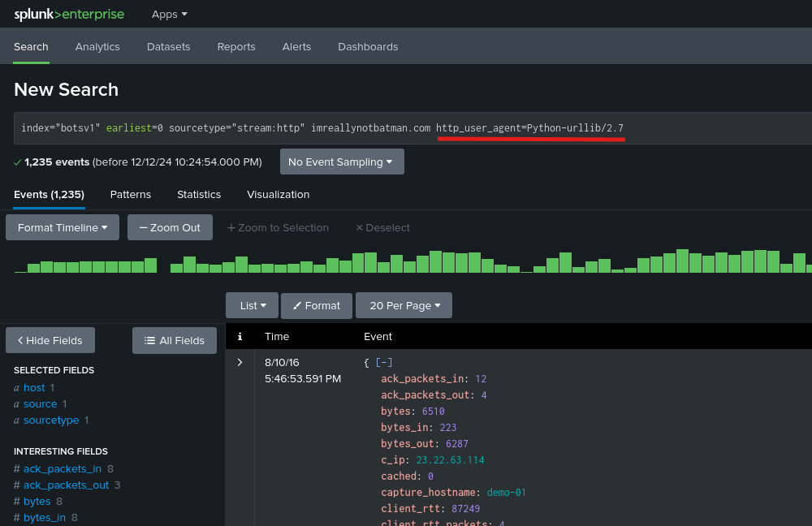Open the Apps dropdown menu
The image size is (812, 526).
(170, 15)
